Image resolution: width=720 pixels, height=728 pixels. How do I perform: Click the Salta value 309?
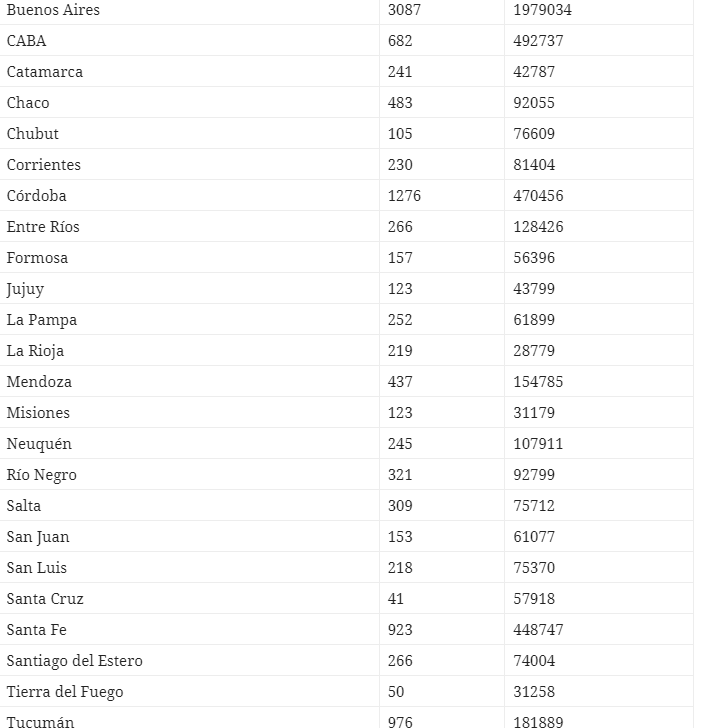400,506
